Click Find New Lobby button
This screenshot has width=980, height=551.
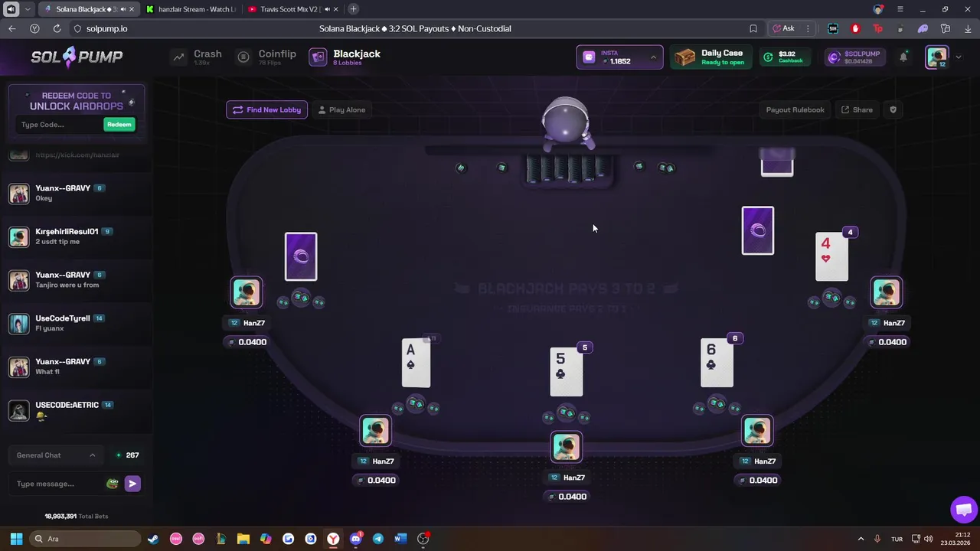[266, 109]
